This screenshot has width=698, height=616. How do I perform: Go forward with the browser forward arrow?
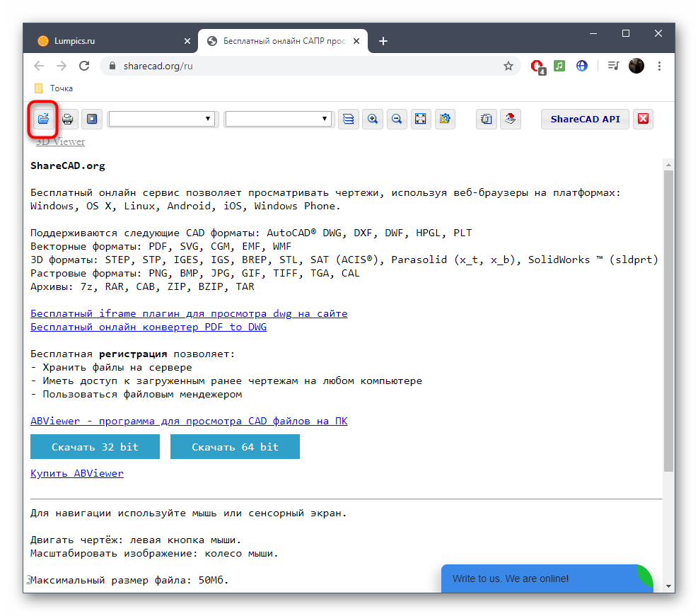62,66
